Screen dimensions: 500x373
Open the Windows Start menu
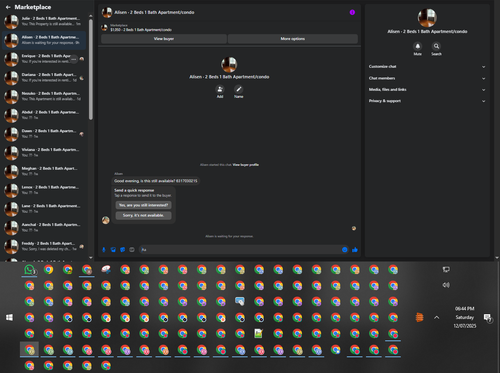[9, 317]
